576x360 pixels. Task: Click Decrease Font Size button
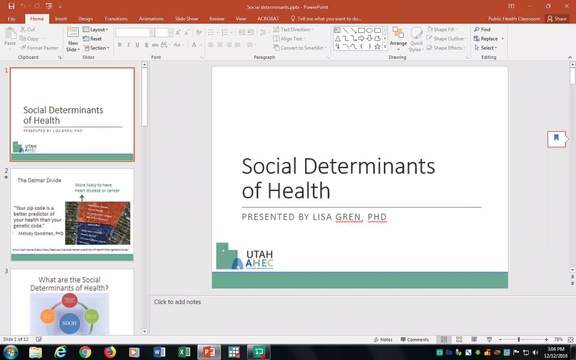[x=187, y=33]
